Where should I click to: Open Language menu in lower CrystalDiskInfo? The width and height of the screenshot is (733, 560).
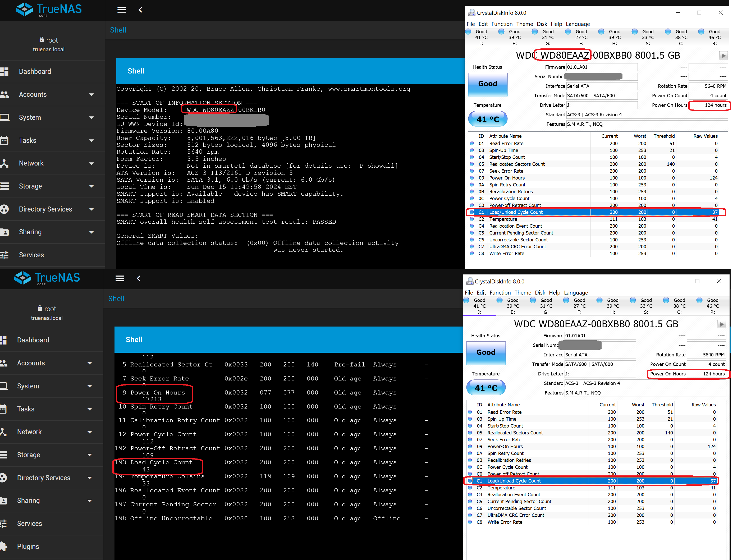(x=576, y=293)
